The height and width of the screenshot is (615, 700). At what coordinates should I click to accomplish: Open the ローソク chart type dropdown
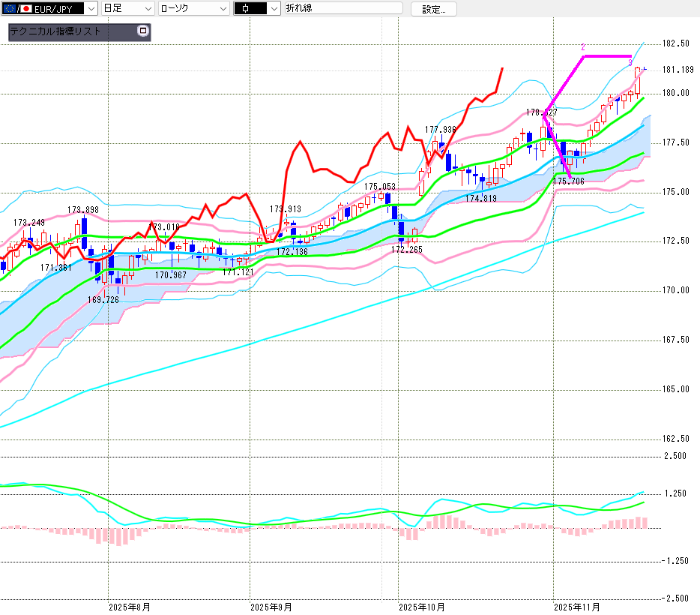tap(223, 8)
